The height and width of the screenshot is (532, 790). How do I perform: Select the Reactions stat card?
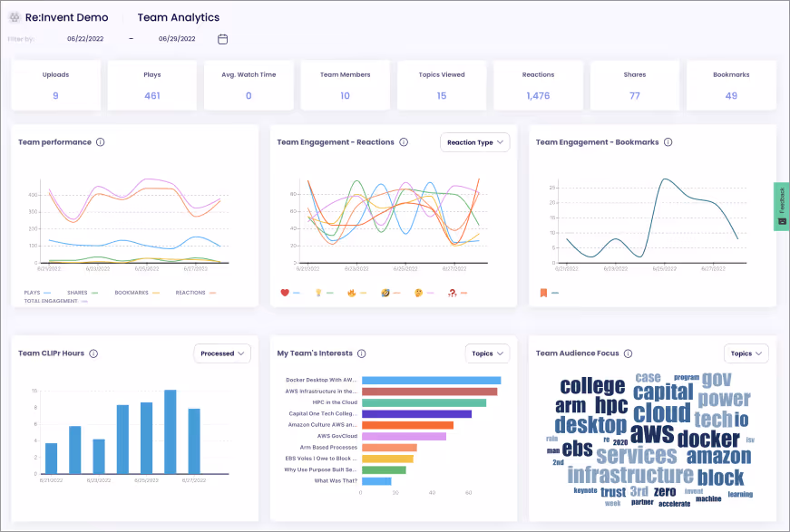pyautogui.click(x=538, y=85)
